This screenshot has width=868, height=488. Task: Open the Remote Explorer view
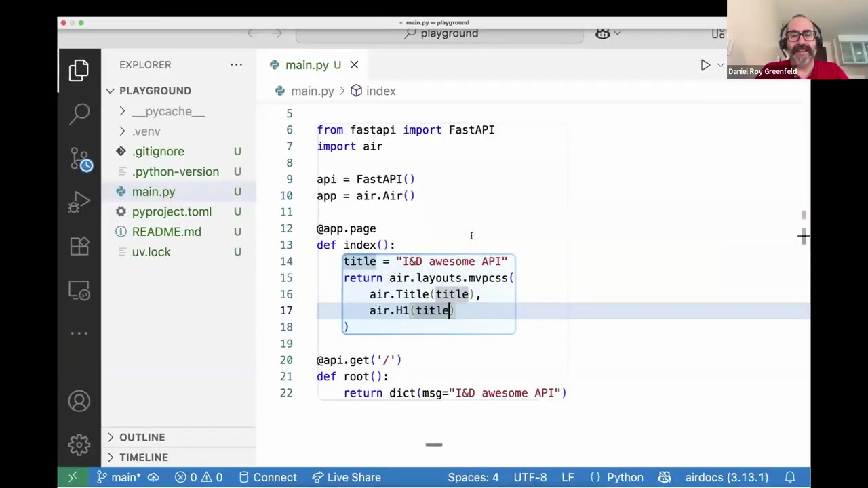point(79,291)
